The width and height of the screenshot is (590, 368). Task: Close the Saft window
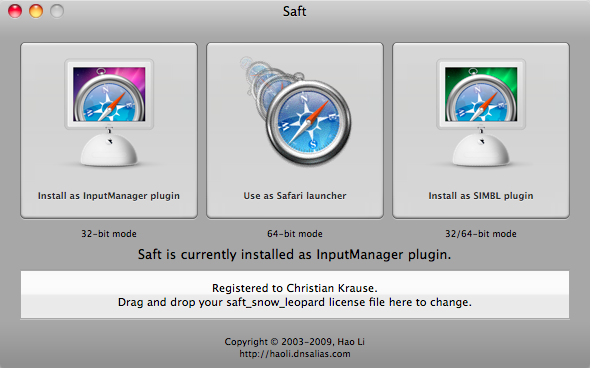pos(15,11)
